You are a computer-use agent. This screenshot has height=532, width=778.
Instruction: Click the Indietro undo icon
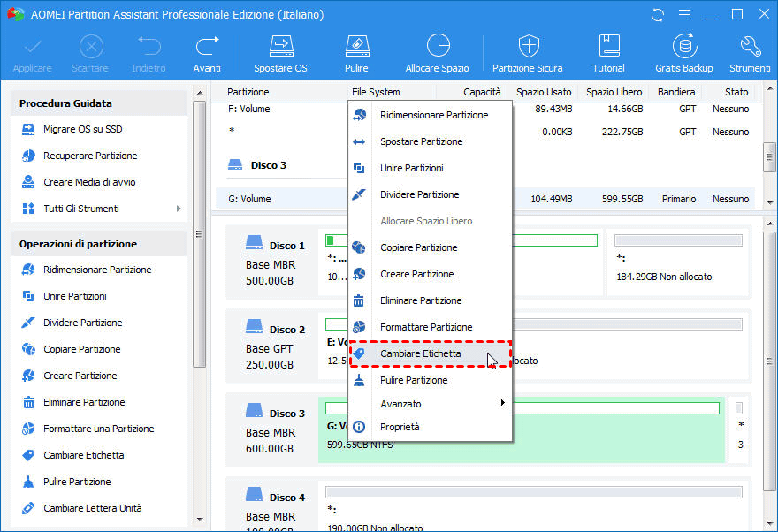[149, 54]
